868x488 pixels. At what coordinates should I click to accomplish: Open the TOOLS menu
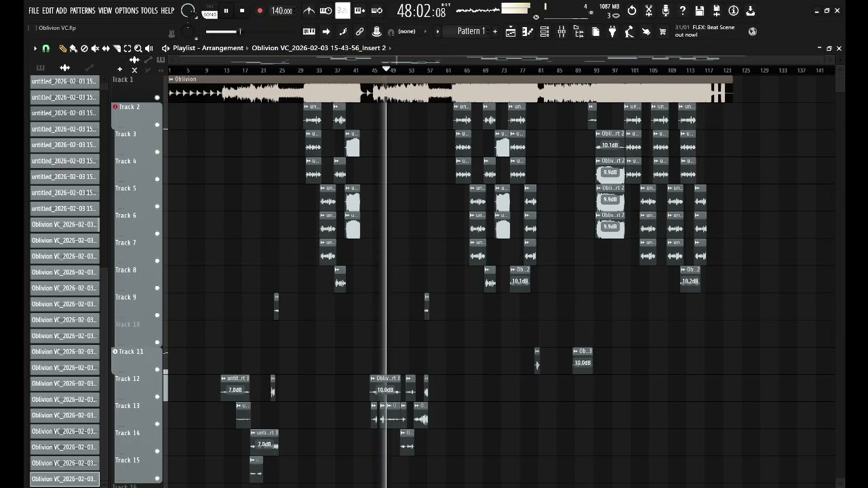coord(149,11)
